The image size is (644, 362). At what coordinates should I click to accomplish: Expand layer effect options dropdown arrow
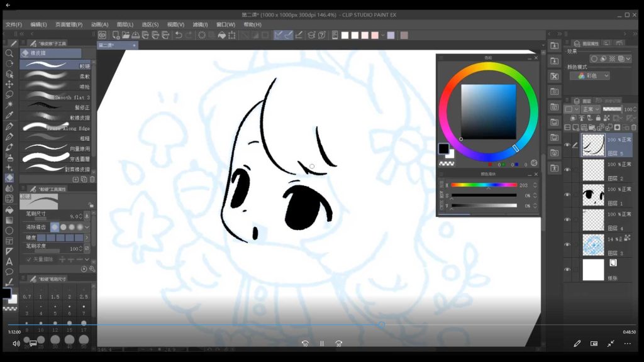pyautogui.click(x=628, y=59)
